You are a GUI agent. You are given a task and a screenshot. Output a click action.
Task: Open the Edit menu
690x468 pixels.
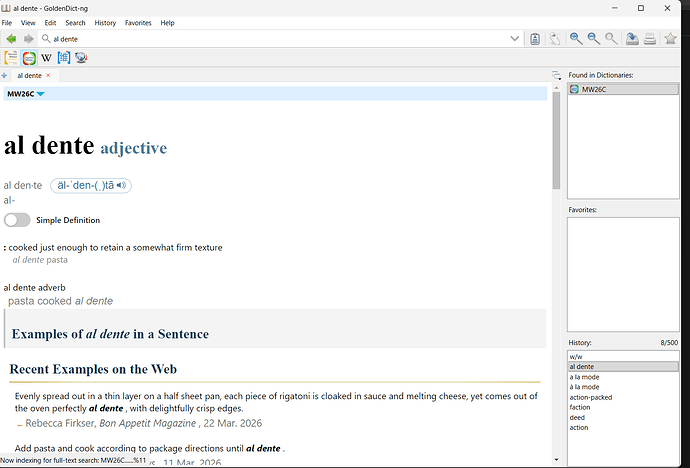point(50,23)
